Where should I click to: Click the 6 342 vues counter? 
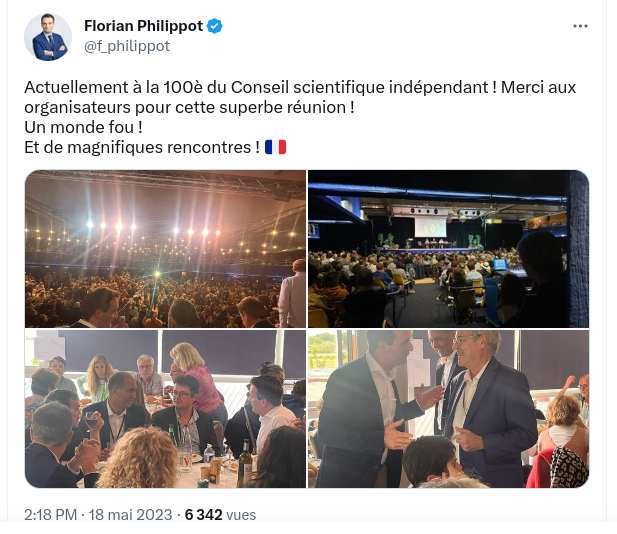click(x=220, y=515)
